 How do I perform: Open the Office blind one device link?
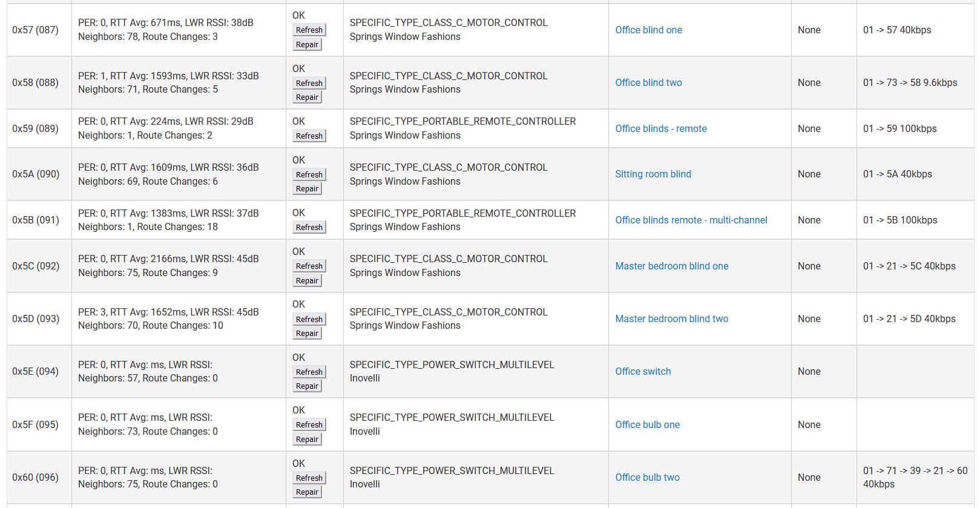tap(648, 30)
